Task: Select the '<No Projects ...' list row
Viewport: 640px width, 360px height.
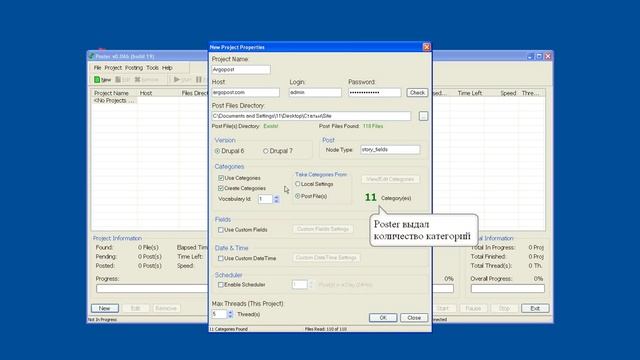Action: coord(114,100)
